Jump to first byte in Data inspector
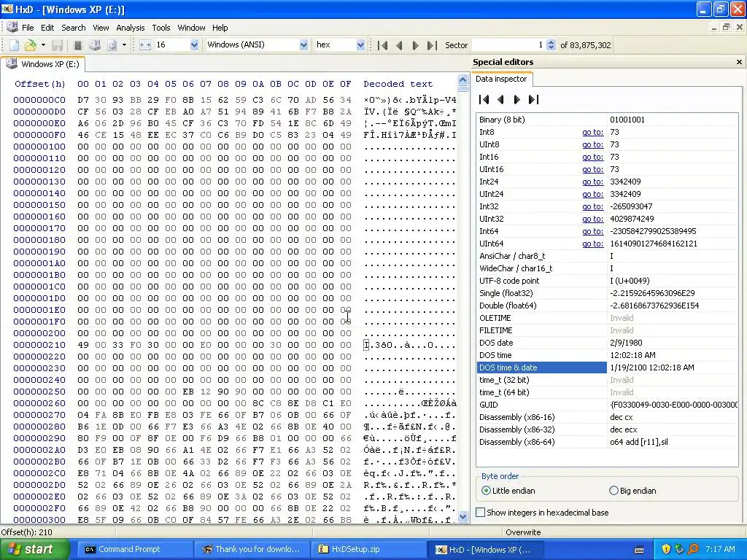This screenshot has height=560, width=747. 484,99
